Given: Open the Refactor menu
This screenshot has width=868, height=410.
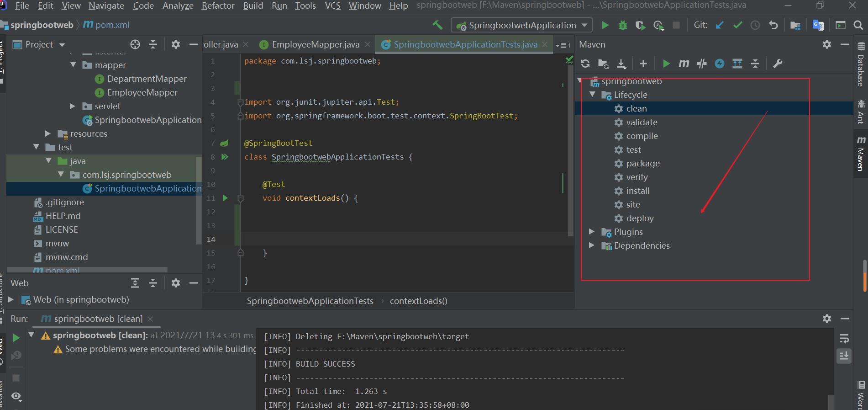Looking at the screenshot, I should coord(218,5).
